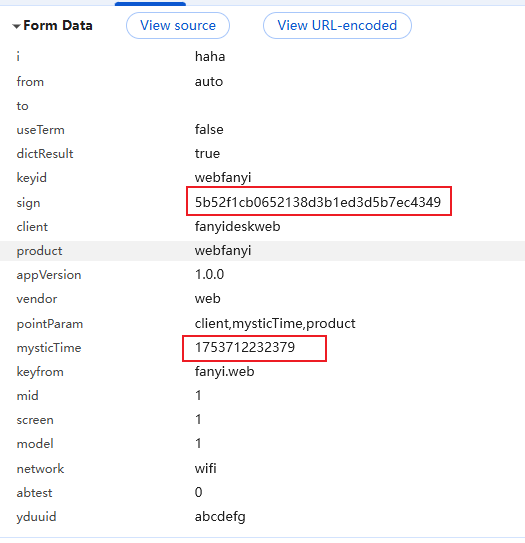Select the value 'haha'
The width and height of the screenshot is (525, 543).
[210, 56]
